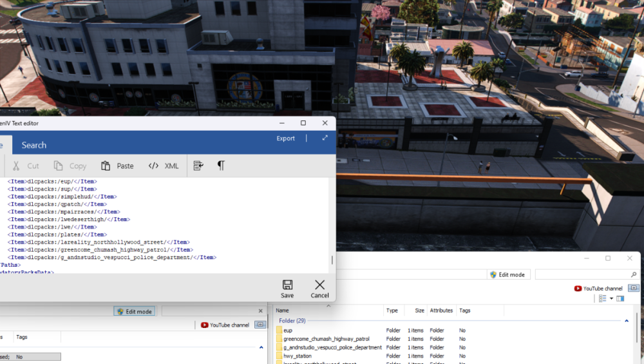Screen dimensions: 644x364
Task: Collapse the Folder (29) group chevron
Action: click(627, 321)
